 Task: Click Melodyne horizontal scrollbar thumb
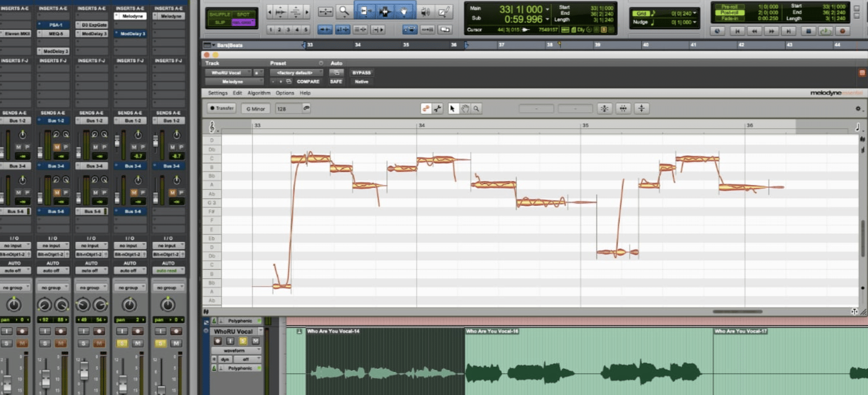[x=738, y=312]
